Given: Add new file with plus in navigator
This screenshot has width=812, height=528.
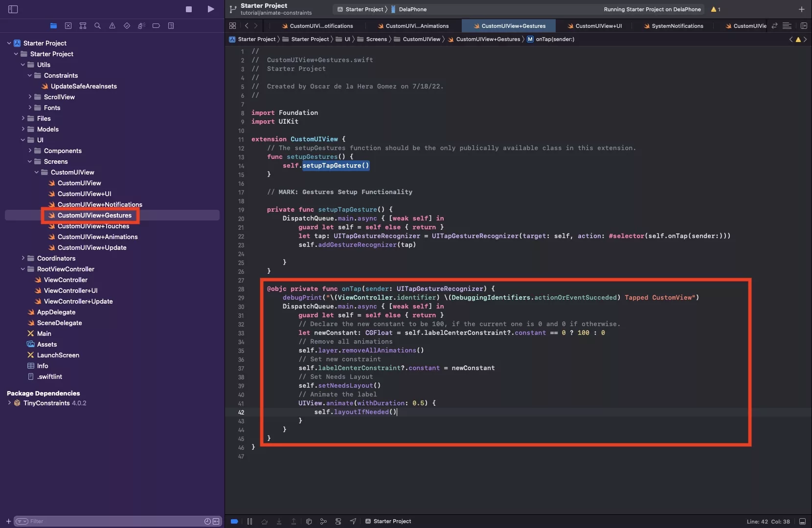Looking at the screenshot, I should pos(8,522).
